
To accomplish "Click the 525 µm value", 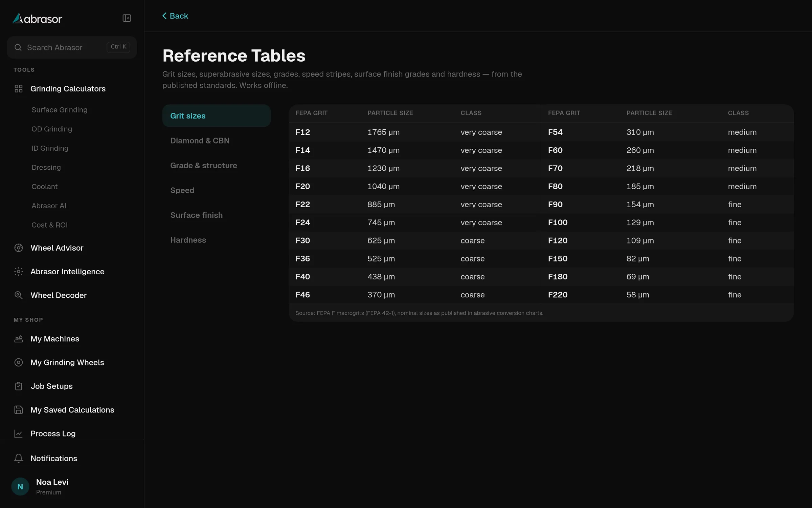I will (381, 259).
